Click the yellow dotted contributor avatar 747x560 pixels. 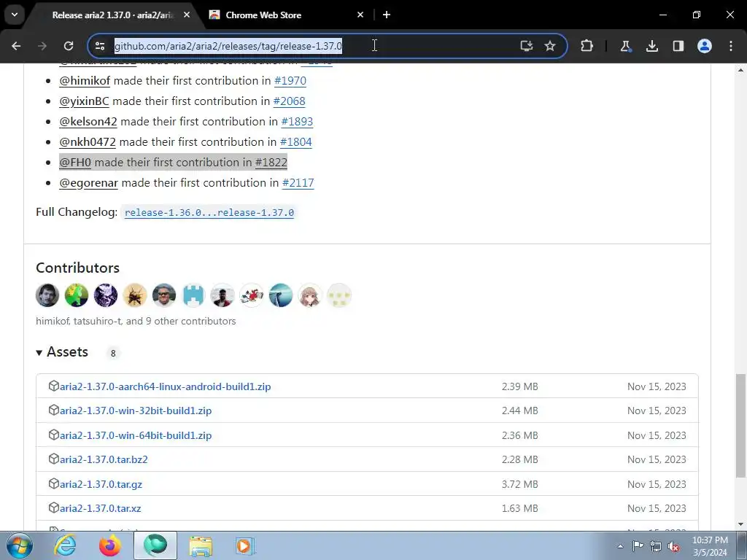pyautogui.click(x=338, y=295)
